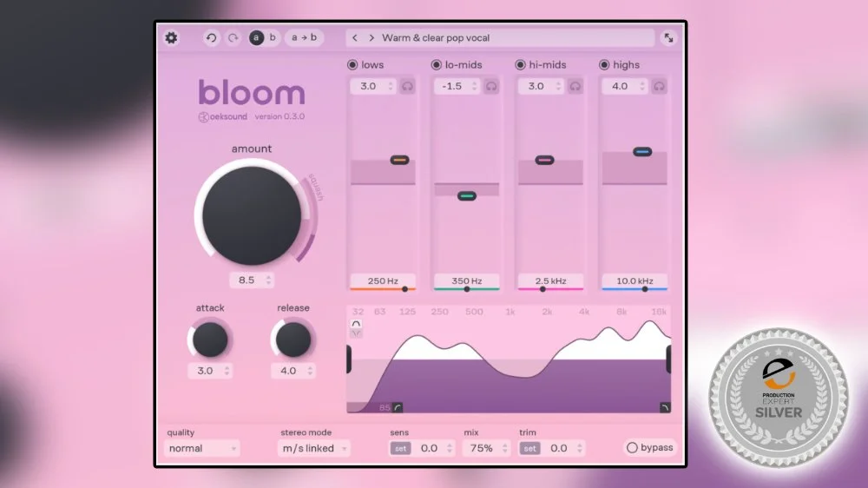Open the settings gear menu
The width and height of the screenshot is (868, 488).
172,37
